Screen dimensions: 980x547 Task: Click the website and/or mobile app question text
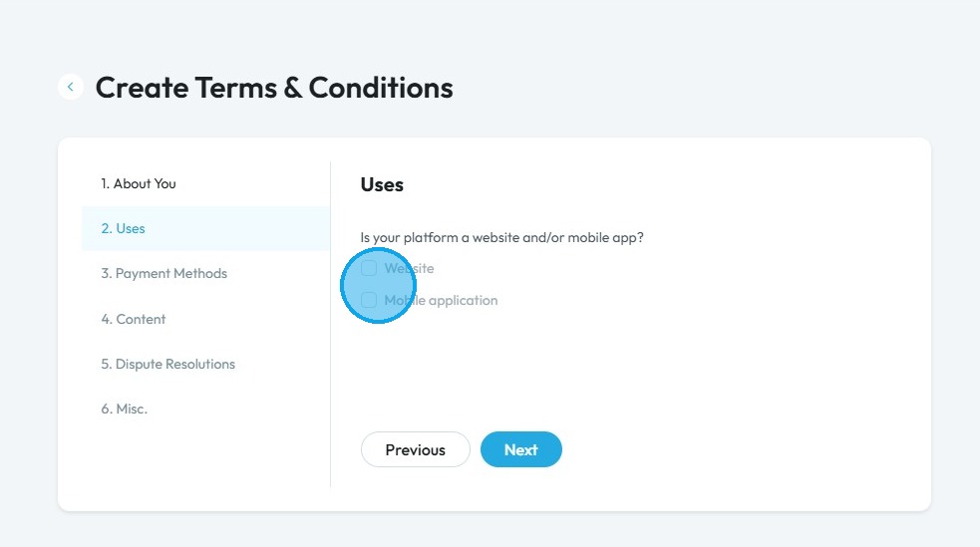[501, 238]
